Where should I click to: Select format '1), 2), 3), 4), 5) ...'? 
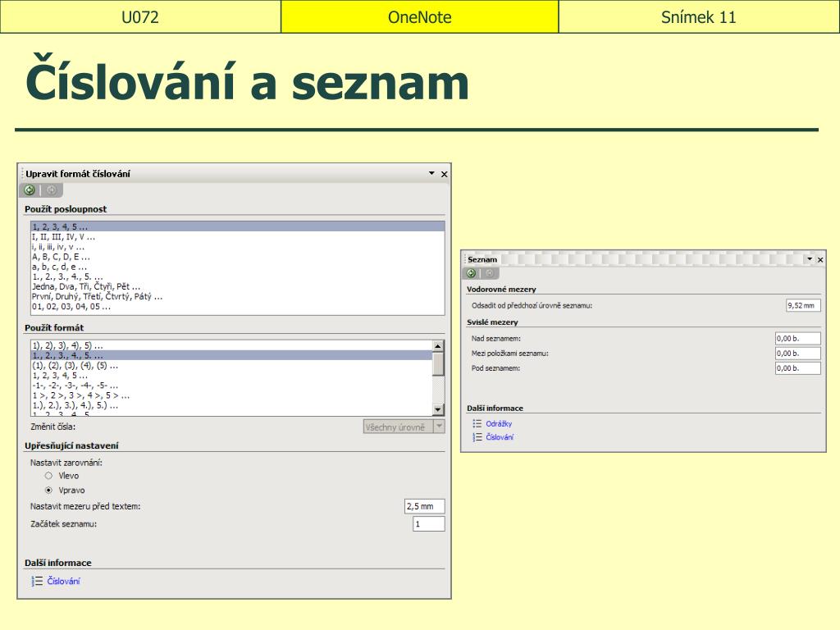231,345
